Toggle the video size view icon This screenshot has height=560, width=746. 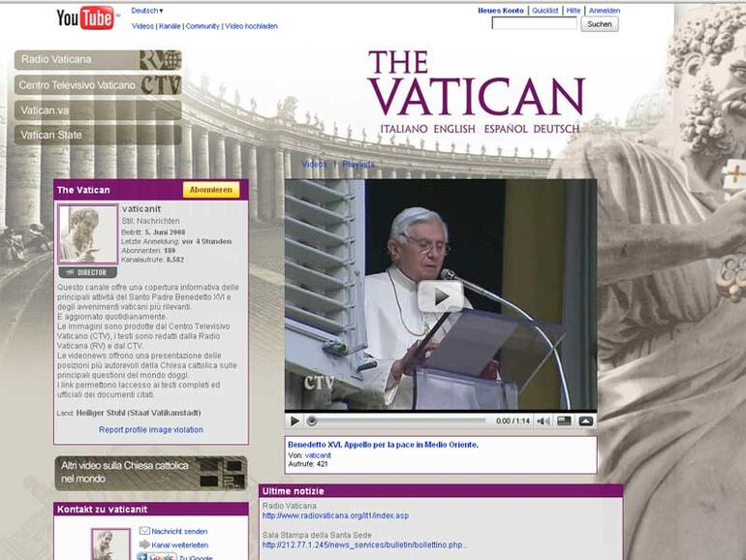click(564, 421)
